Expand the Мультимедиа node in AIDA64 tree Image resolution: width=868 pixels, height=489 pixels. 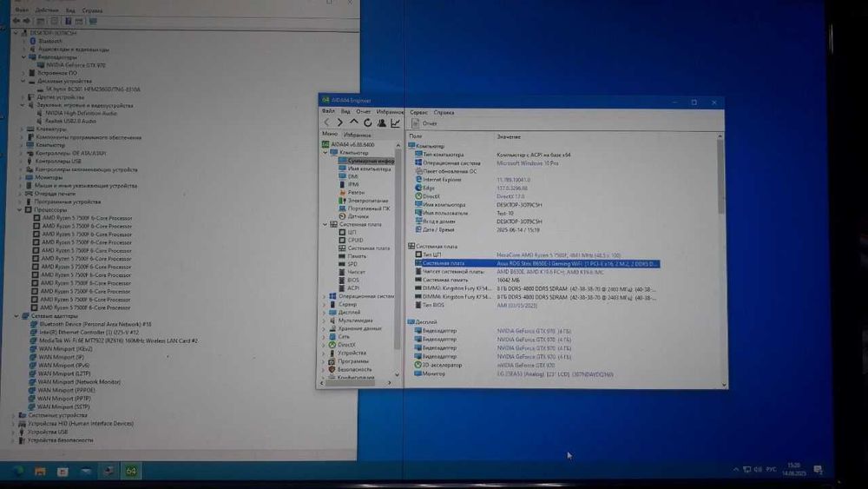click(x=325, y=320)
